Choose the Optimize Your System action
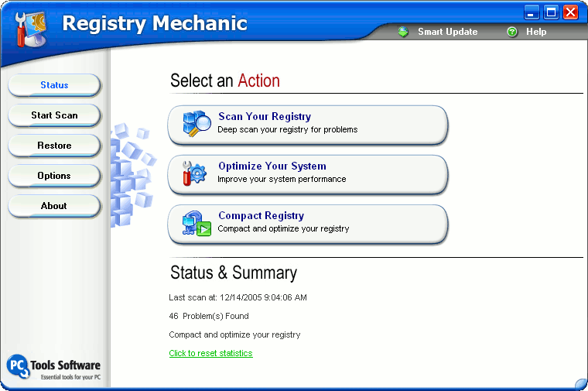 (308, 173)
